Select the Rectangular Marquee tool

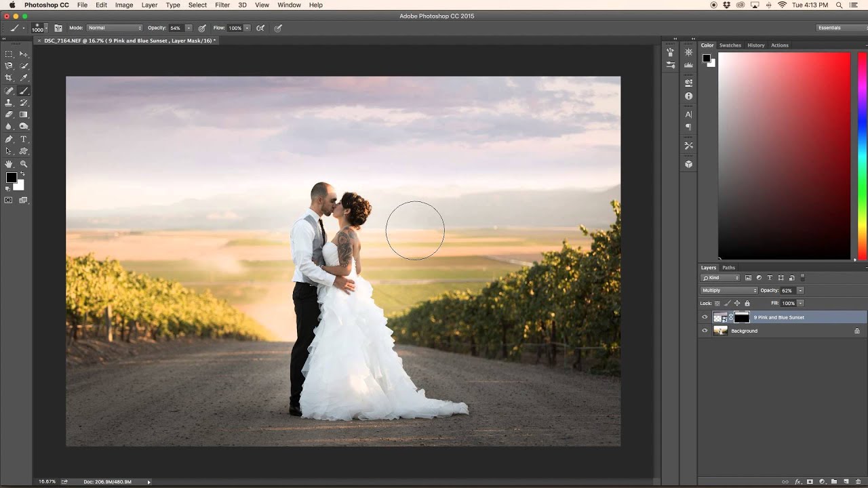click(x=9, y=54)
